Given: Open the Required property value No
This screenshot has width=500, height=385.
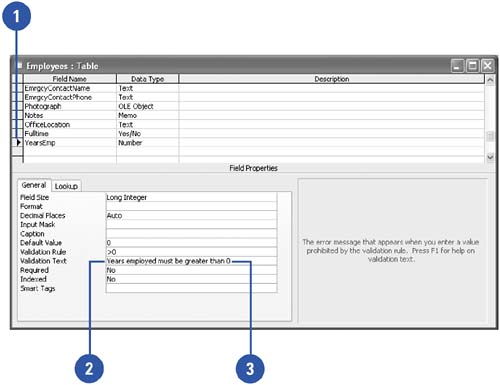Looking at the screenshot, I should click(x=191, y=270).
